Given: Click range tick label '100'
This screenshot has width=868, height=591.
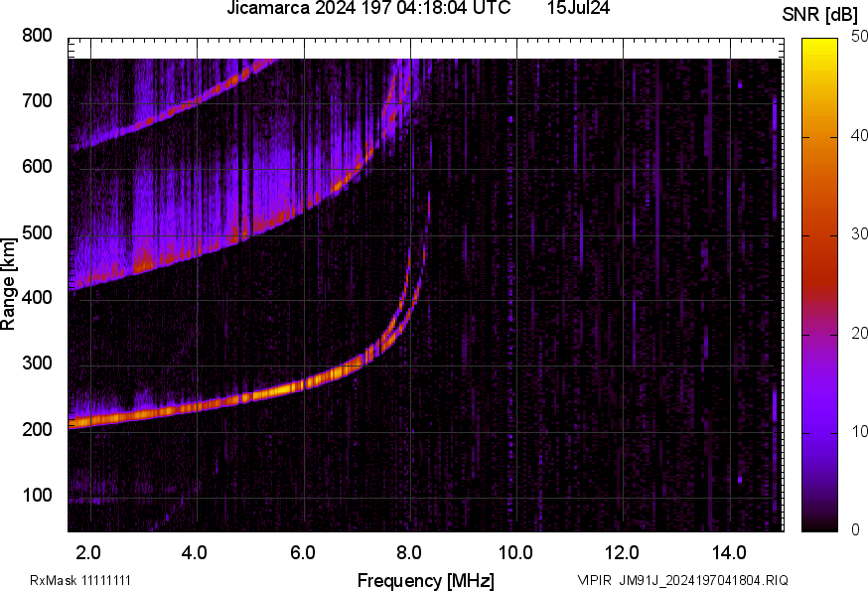Looking at the screenshot, I should (x=37, y=495).
